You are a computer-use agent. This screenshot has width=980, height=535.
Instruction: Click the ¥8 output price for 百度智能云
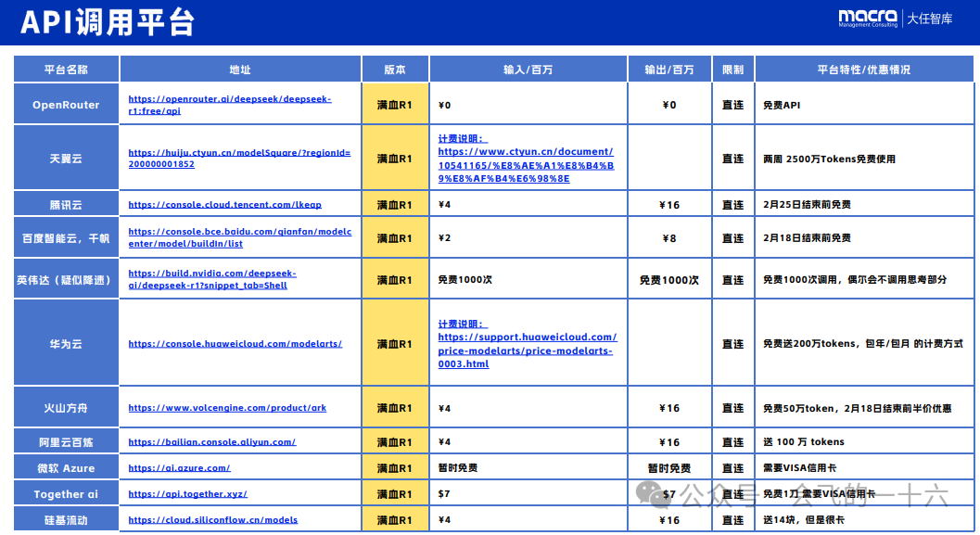(669, 238)
